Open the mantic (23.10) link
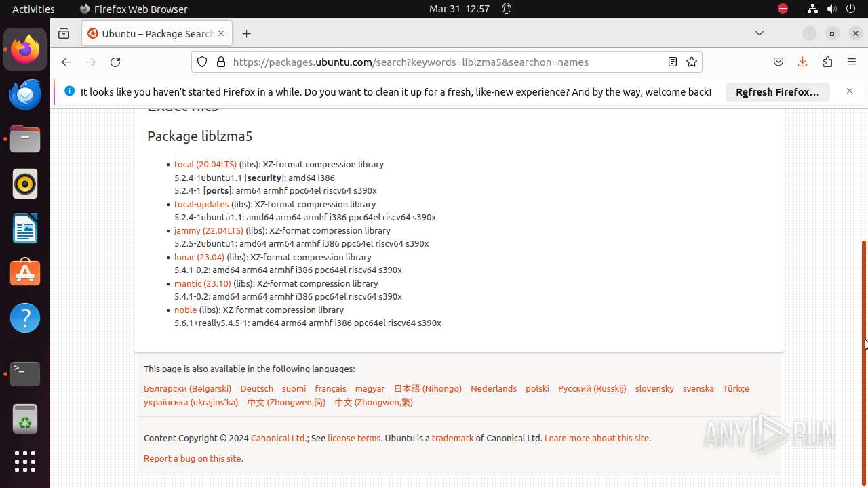The width and height of the screenshot is (868, 488). pos(203,283)
